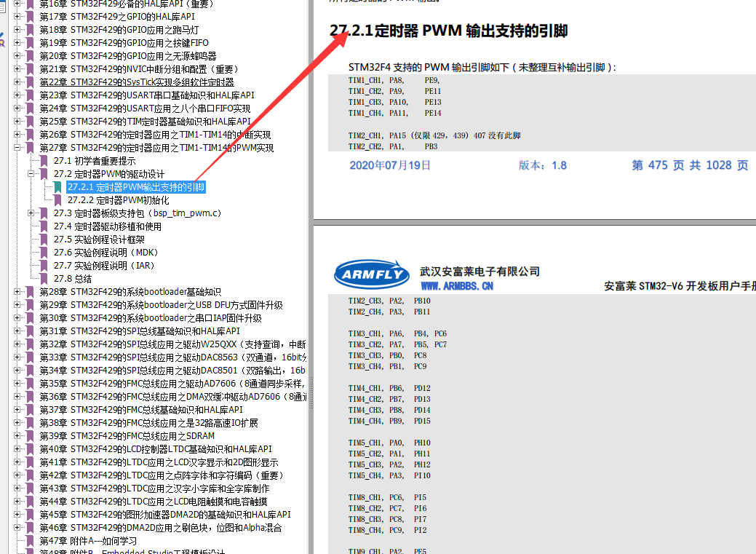Select 第33章 SPI总线应用之驱动DAC8563 bookmark
This screenshot has width=756, height=554.
pyautogui.click(x=172, y=357)
